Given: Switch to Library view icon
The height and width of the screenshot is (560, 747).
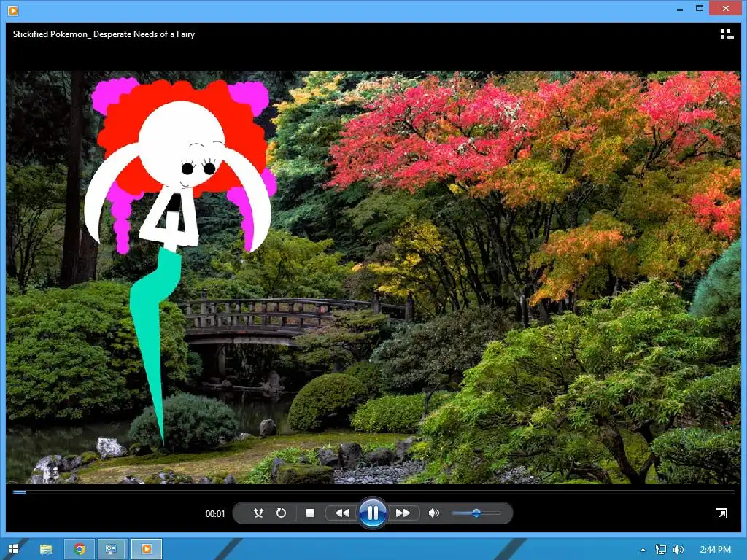Looking at the screenshot, I should pos(727,34).
